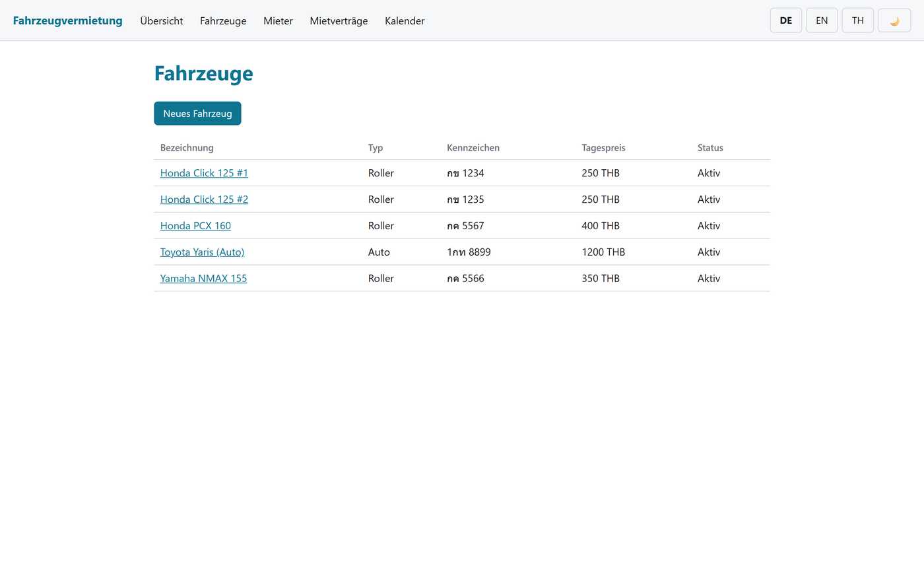Click the Kennzeichen column header

point(473,148)
